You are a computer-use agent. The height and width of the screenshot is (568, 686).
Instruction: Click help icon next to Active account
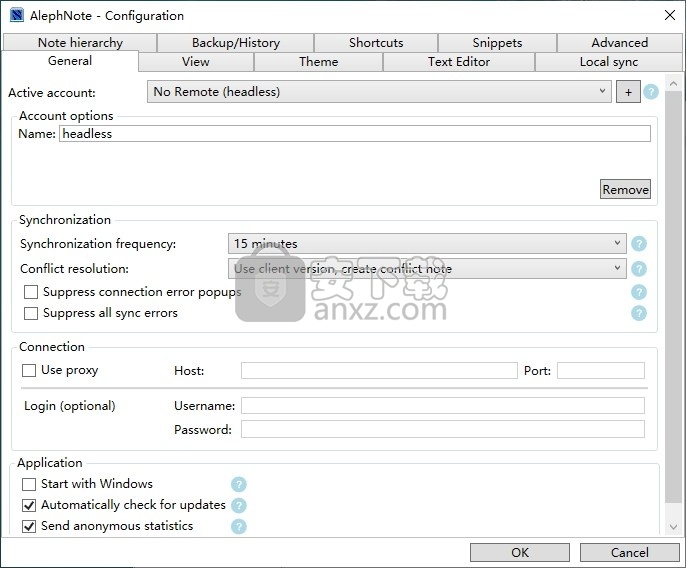point(651,92)
